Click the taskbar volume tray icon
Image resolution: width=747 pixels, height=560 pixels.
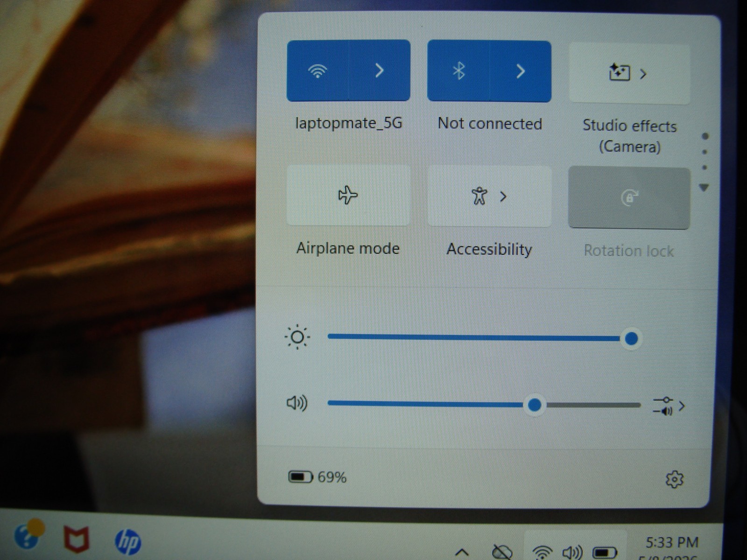(x=572, y=553)
